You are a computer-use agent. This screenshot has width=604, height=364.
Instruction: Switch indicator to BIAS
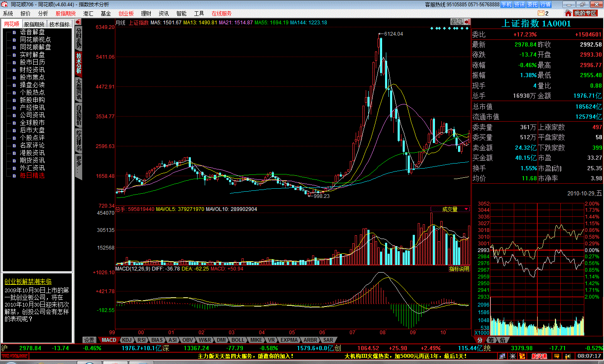tap(157, 340)
